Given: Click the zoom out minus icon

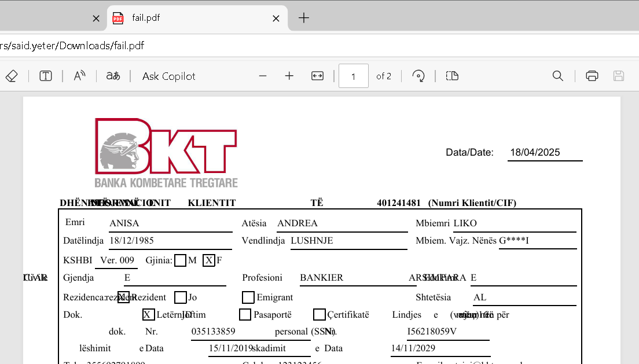Looking at the screenshot, I should pos(263,76).
